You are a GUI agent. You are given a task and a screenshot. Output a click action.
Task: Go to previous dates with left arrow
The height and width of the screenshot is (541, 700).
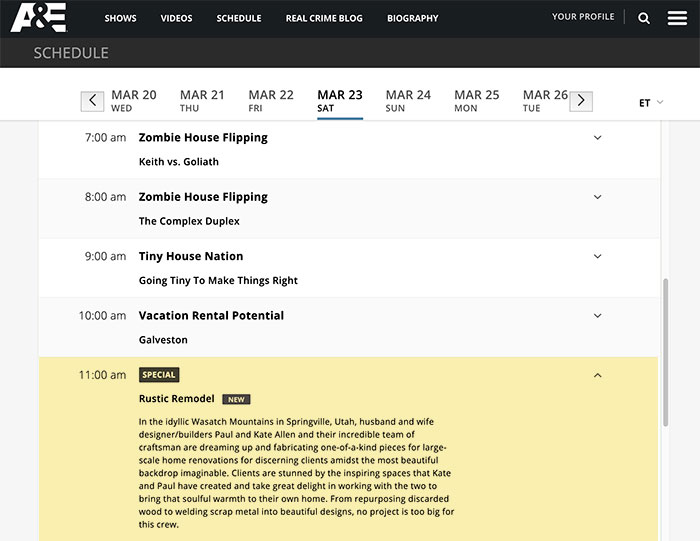pos(92,101)
